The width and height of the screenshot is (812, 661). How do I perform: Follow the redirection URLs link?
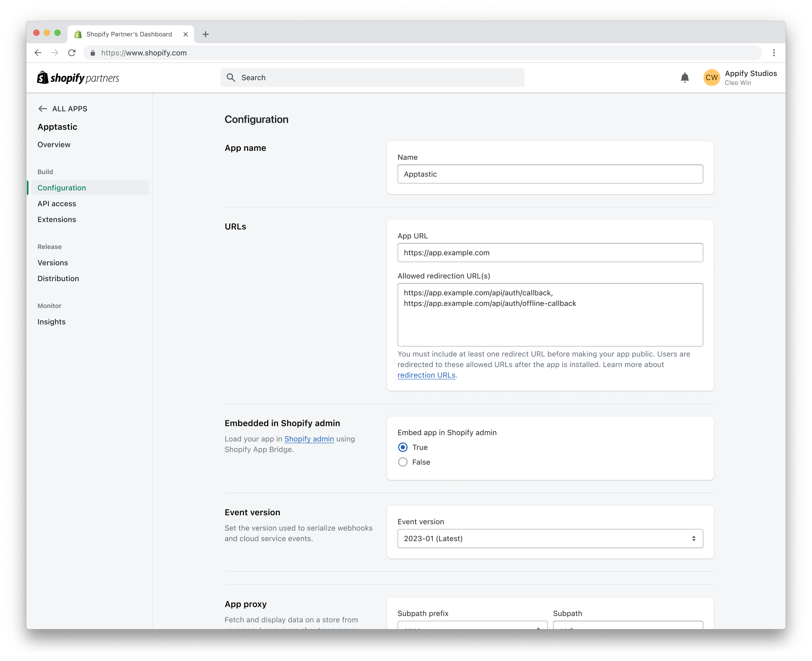426,375
